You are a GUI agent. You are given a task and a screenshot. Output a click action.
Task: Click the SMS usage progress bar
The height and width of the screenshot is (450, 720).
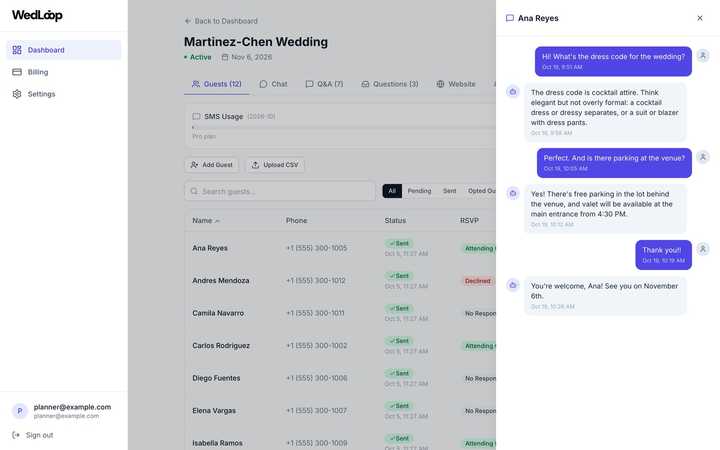point(343,127)
